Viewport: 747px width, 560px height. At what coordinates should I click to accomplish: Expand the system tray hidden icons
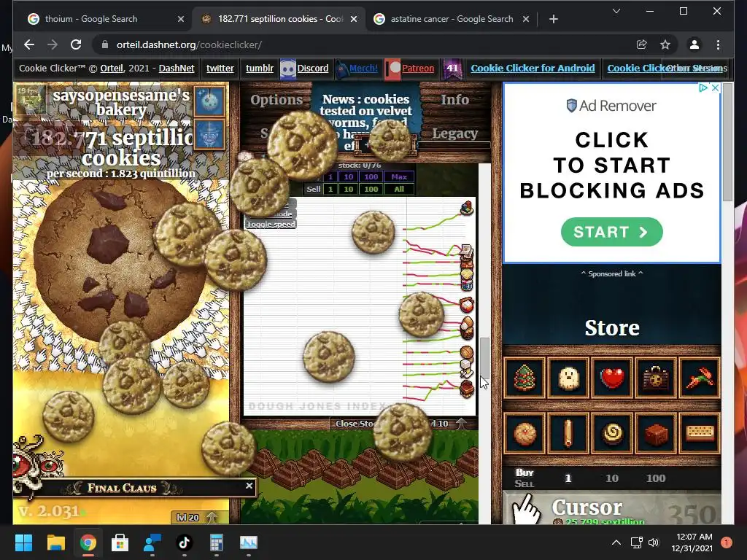tap(616, 542)
